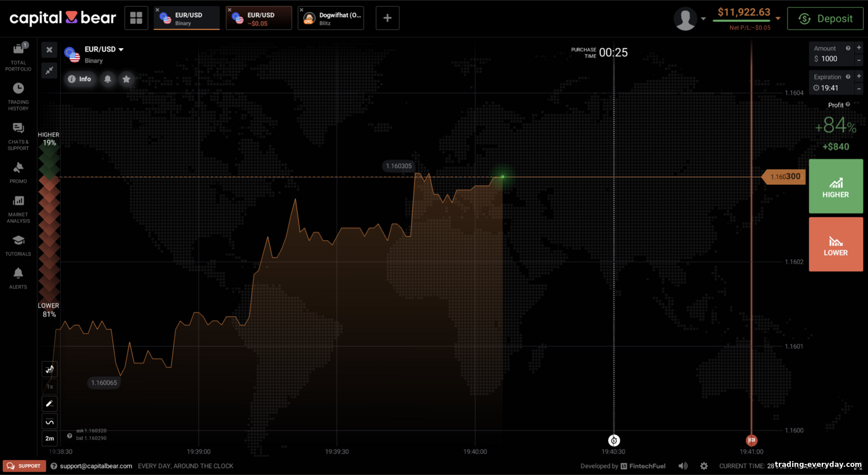This screenshot has width=868, height=475.
Task: Open the Tutorials graduation cap icon
Action: (x=18, y=246)
